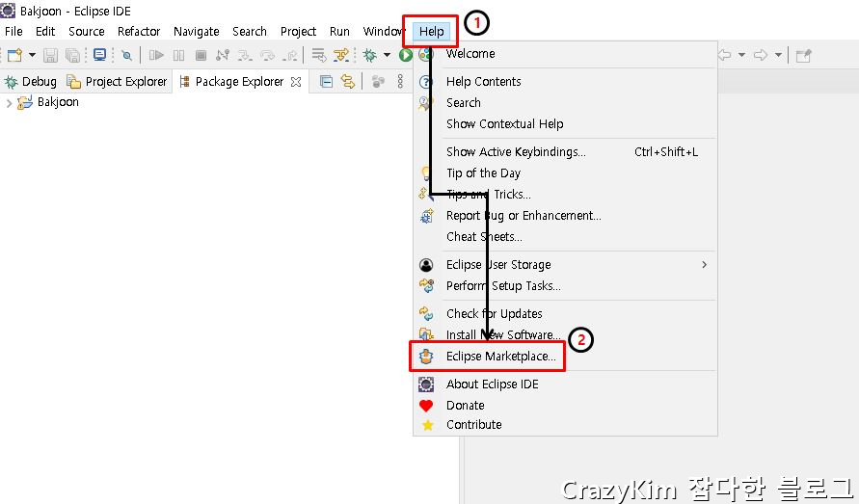The height and width of the screenshot is (504, 859).
Task: Choose About Eclipse IDE
Action: point(565,385)
